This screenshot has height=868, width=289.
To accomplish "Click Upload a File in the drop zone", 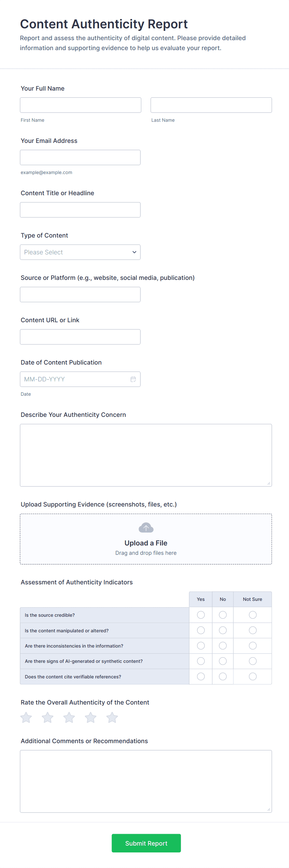I will coord(146,542).
